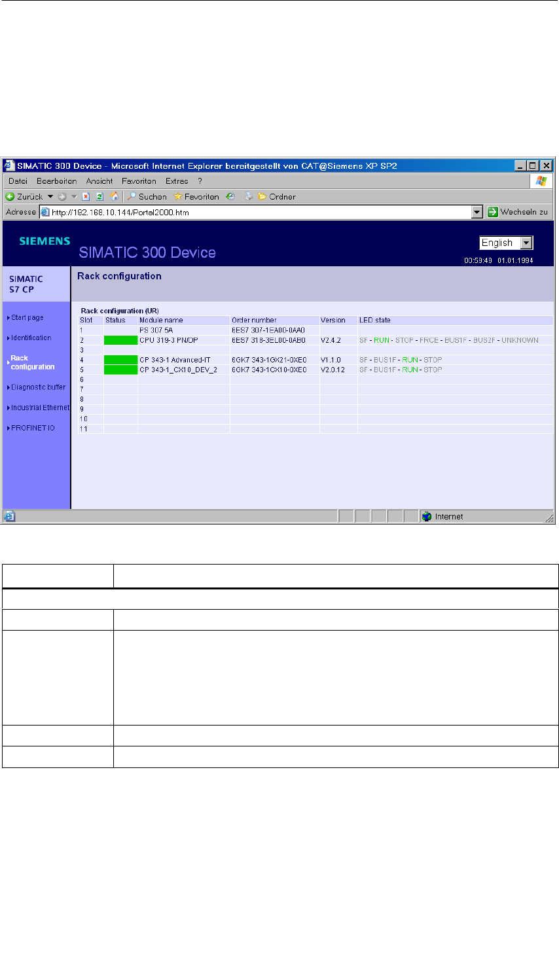
Task: Open the ? help menu
Action: click(x=200, y=181)
